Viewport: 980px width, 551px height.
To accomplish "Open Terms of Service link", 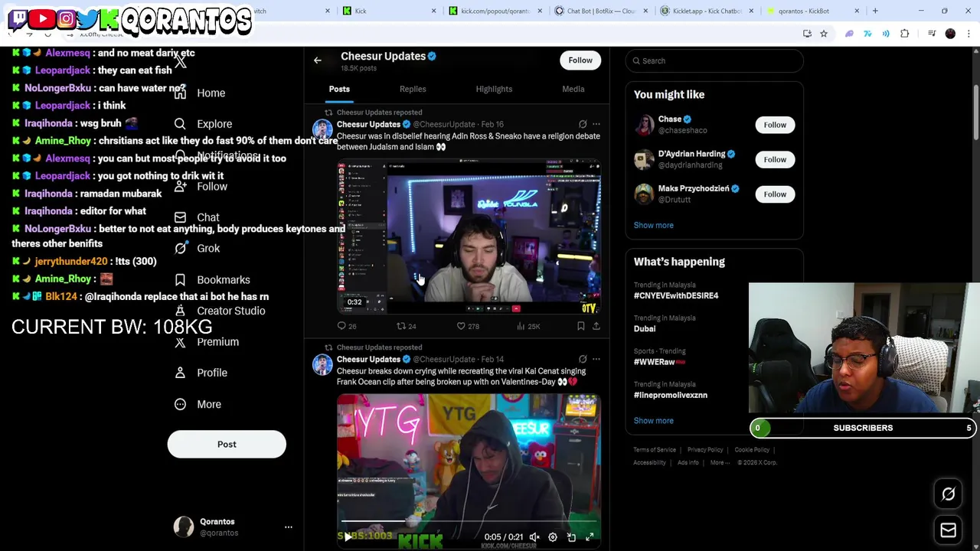I will (x=655, y=450).
